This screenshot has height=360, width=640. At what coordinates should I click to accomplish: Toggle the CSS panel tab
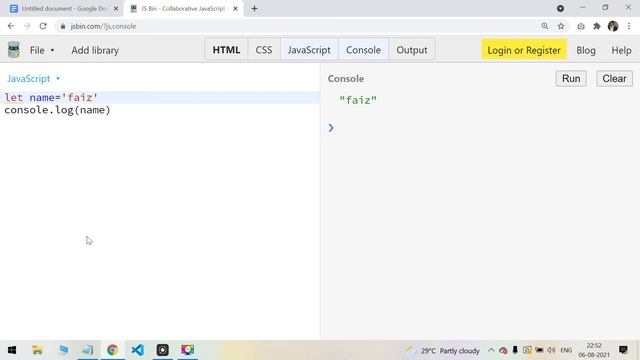pos(264,50)
